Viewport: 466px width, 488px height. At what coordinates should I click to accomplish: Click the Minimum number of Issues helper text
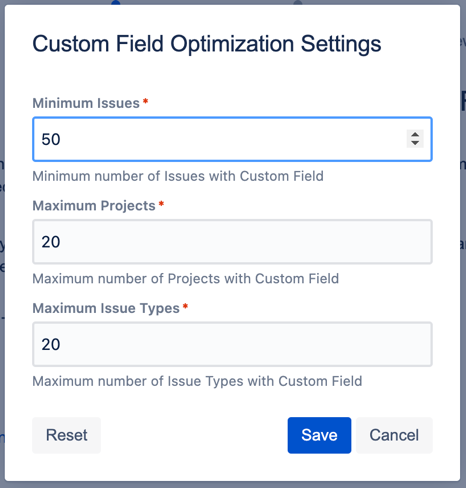pos(178,176)
